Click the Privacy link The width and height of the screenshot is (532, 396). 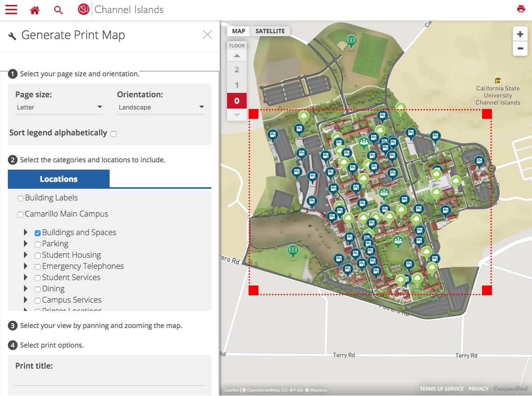click(478, 389)
